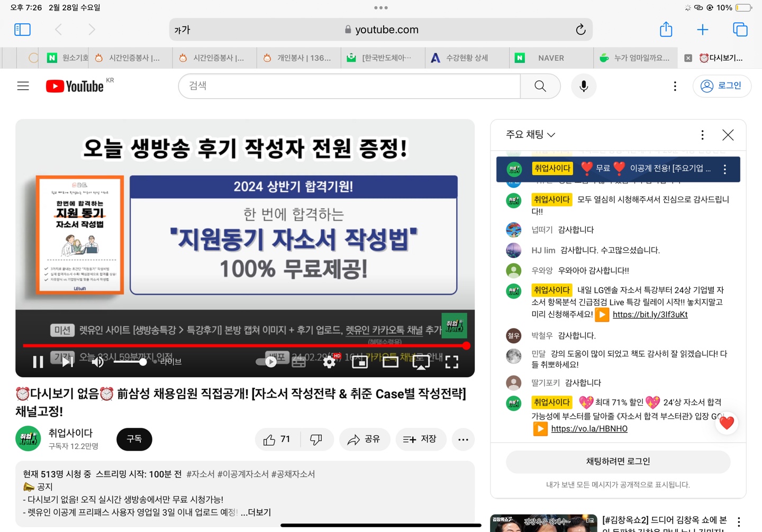Open reader text size 가가 menu
This screenshot has width=762, height=532.
(x=182, y=30)
